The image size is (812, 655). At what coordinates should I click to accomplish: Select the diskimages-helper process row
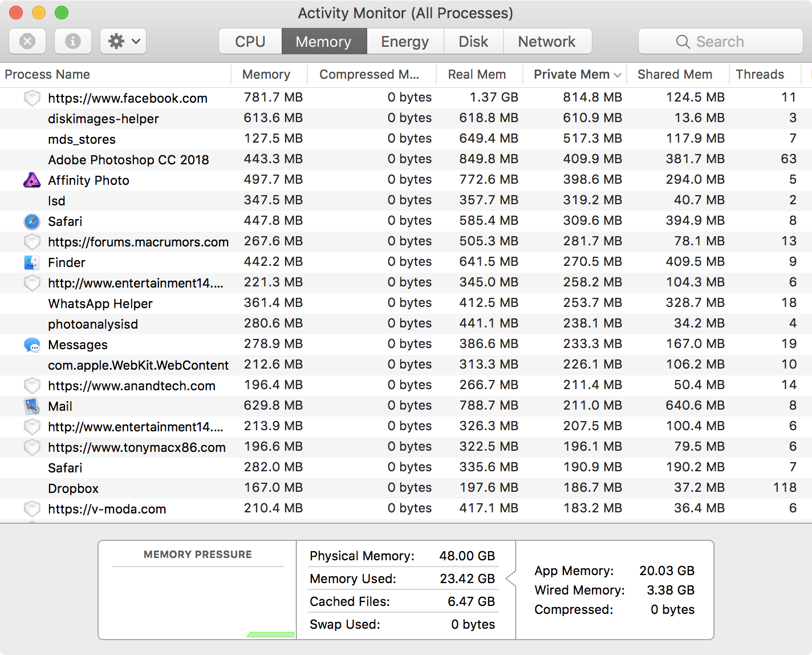(x=406, y=119)
